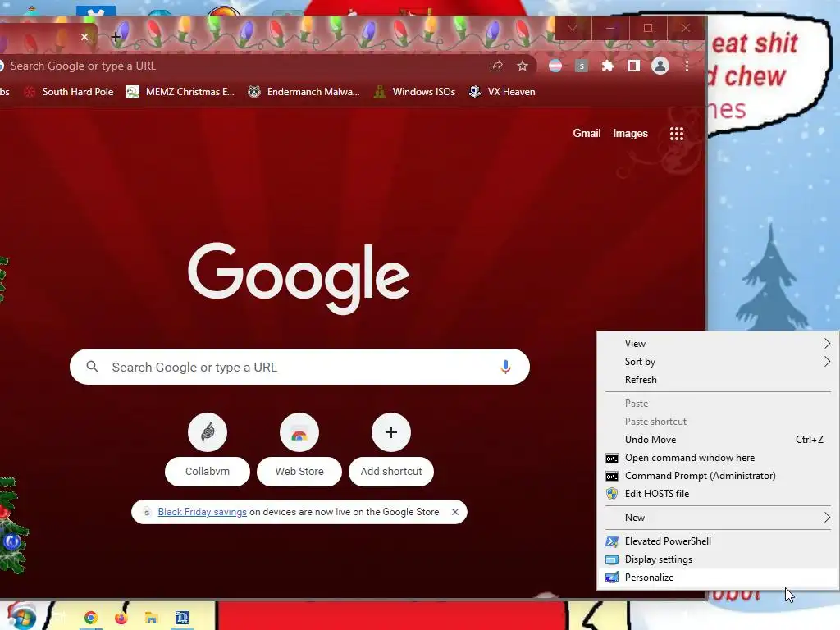Click the gray S extension icon
Viewport: 840px width, 630px height.
point(582,66)
